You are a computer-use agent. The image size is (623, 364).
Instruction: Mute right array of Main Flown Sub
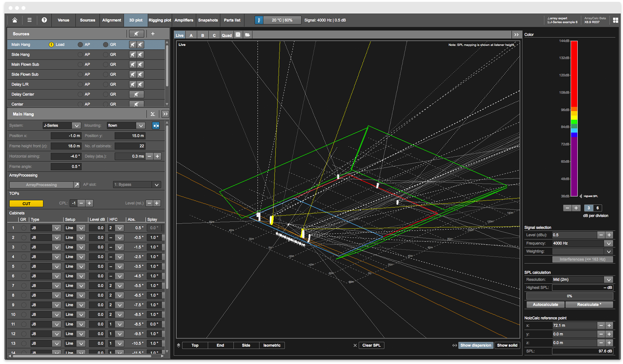(x=140, y=65)
